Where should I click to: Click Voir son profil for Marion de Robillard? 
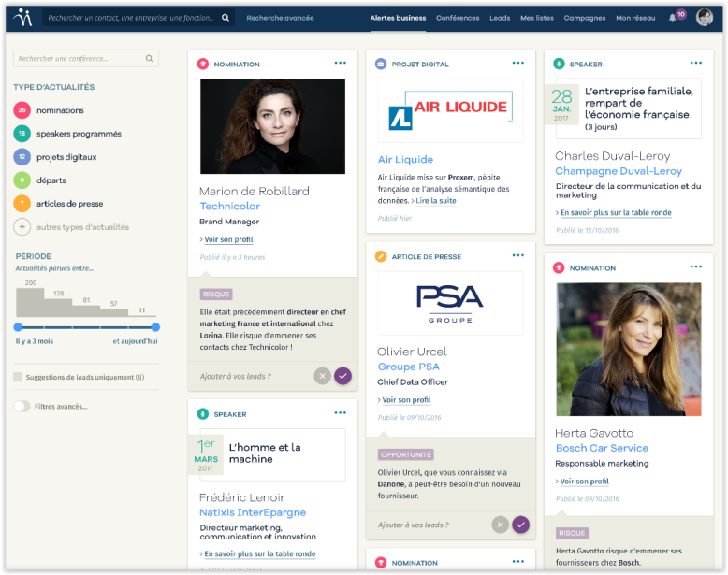coord(228,239)
